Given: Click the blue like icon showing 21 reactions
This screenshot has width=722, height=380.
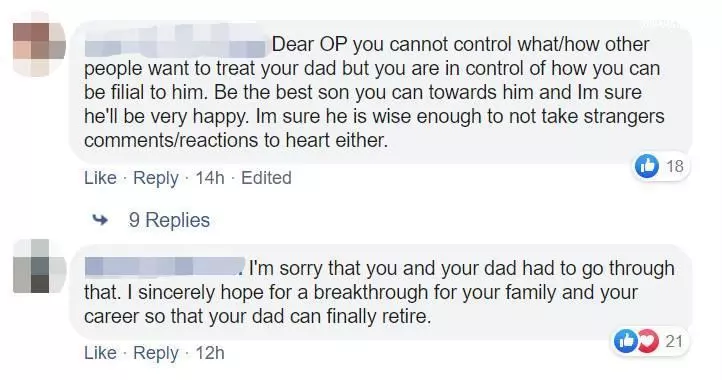Looking at the screenshot, I should [626, 341].
